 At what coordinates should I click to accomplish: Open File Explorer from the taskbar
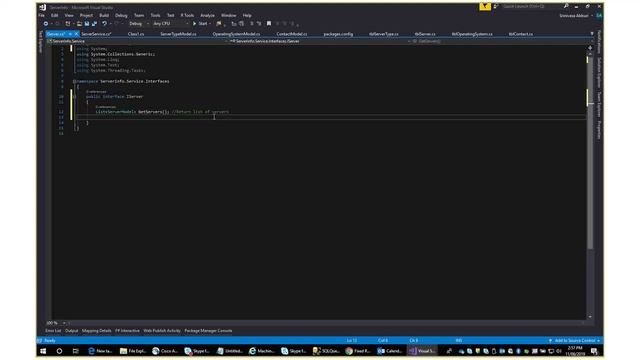click(133, 351)
